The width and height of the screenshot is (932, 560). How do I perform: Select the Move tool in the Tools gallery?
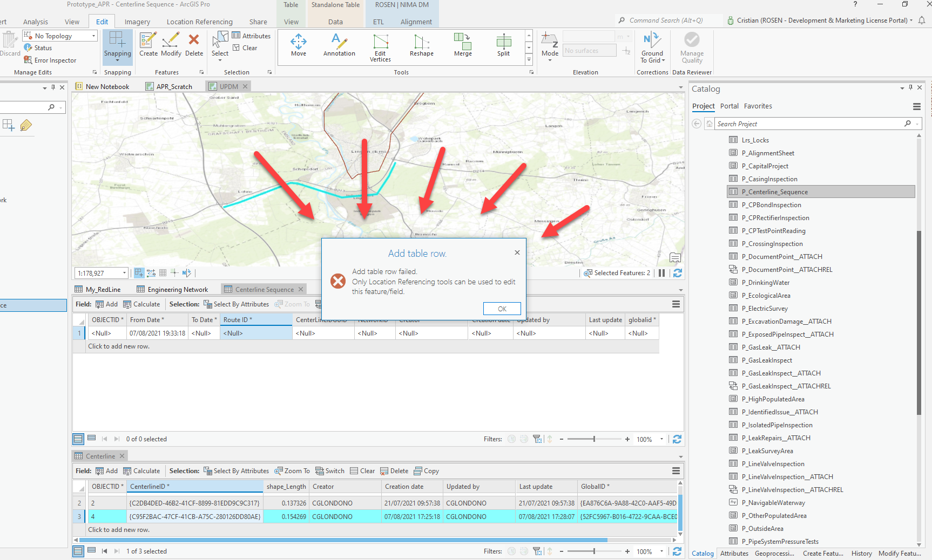(299, 45)
